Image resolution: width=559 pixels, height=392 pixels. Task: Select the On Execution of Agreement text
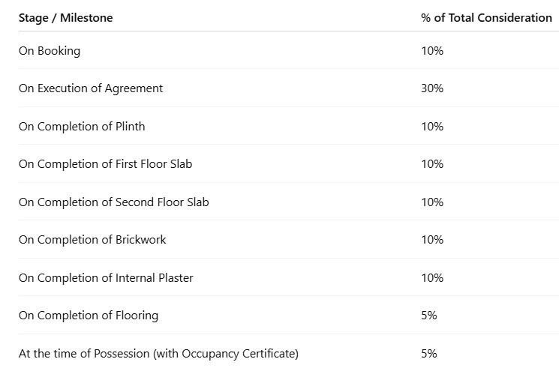[91, 88]
